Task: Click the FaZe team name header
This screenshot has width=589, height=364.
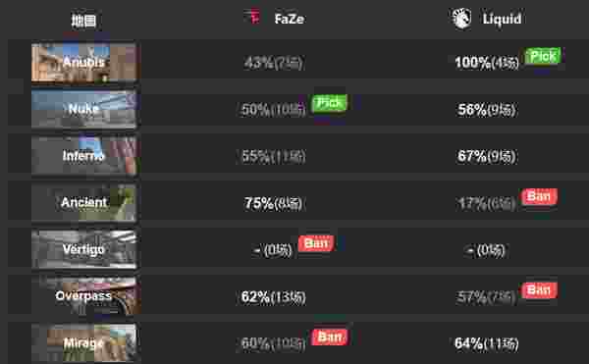Action: [x=290, y=19]
